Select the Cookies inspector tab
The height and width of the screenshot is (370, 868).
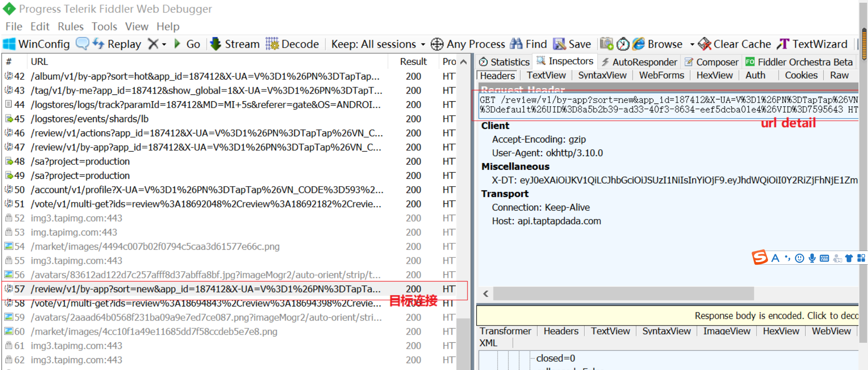[801, 75]
